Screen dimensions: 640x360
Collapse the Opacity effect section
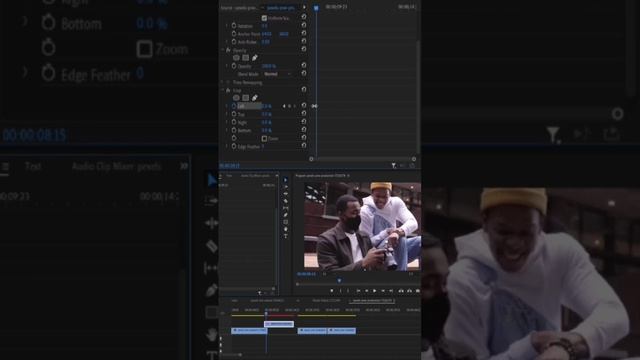222,50
